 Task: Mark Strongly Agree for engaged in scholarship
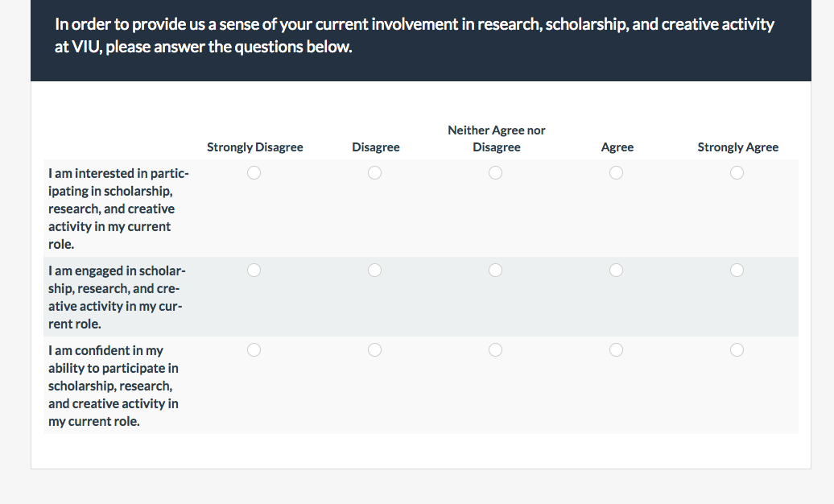(737, 271)
